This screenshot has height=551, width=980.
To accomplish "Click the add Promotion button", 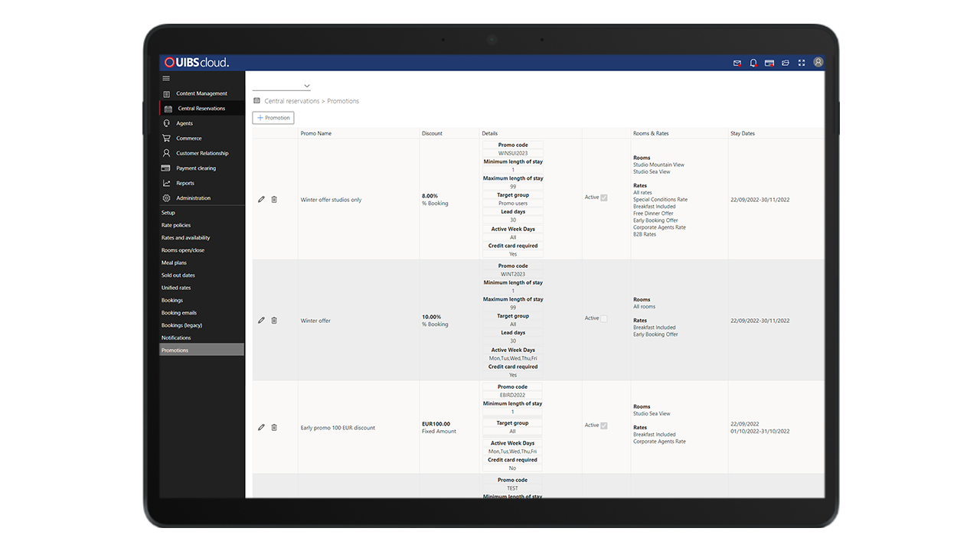I will click(x=273, y=118).
